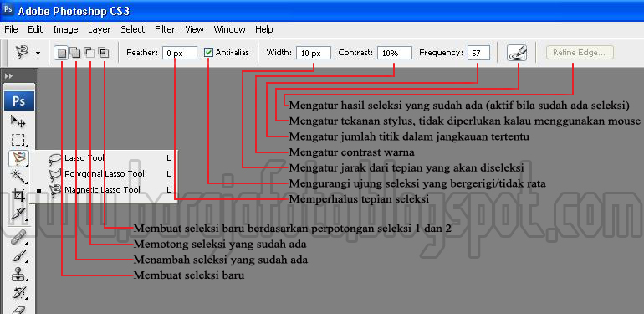The width and height of the screenshot is (644, 314).
Task: Click the Feather value field
Action: [x=180, y=53]
